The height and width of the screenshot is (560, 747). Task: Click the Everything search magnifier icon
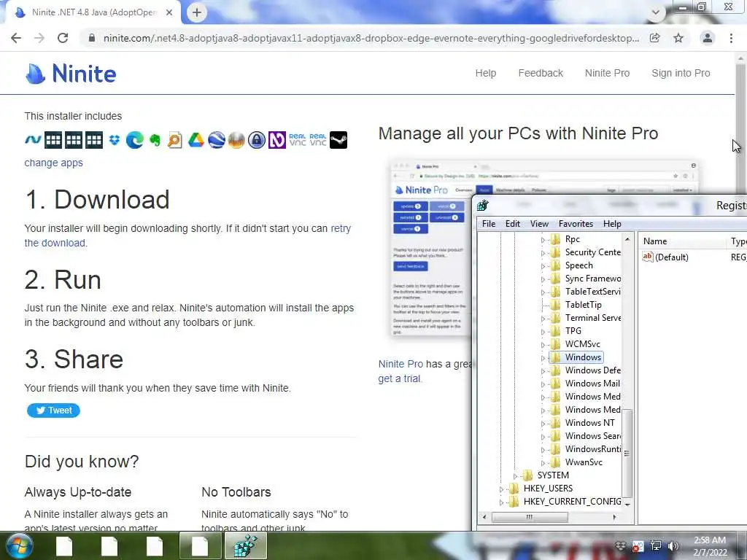175,140
